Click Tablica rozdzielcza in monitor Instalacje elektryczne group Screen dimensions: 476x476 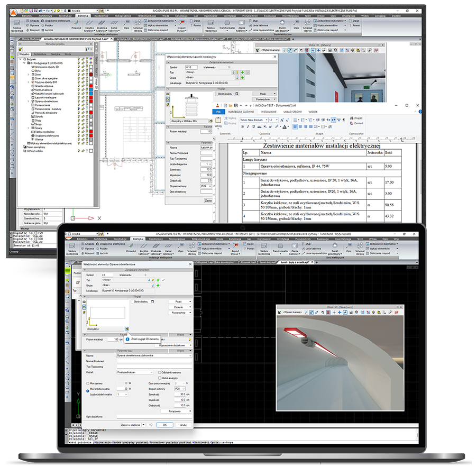pos(17,26)
